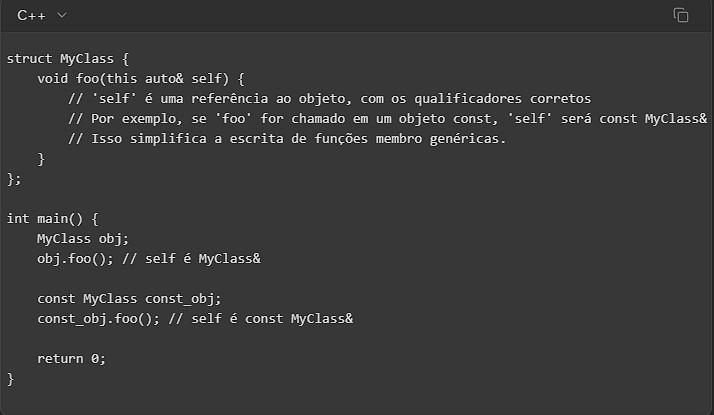
Task: Click the copy code icon
Action: [681, 15]
